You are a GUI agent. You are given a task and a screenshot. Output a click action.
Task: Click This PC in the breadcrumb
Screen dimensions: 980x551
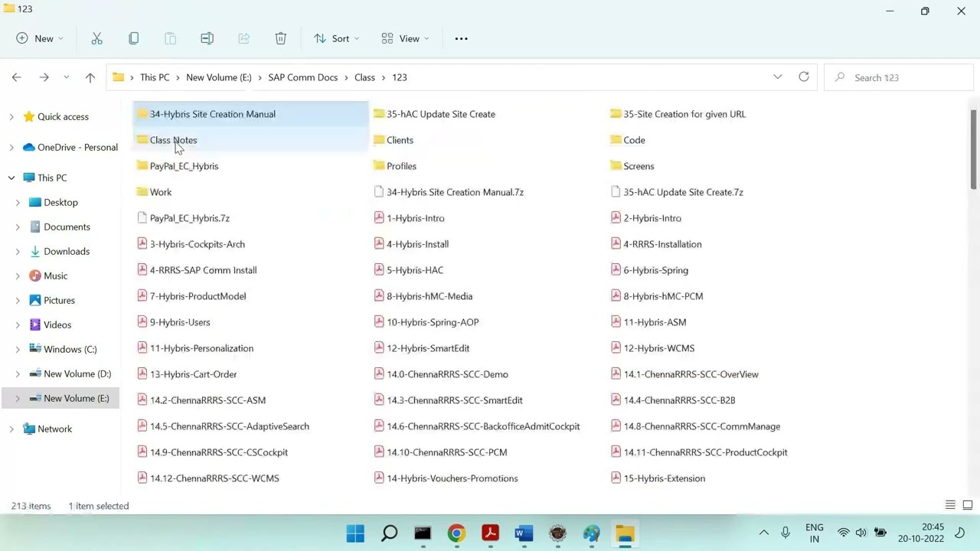(x=155, y=77)
